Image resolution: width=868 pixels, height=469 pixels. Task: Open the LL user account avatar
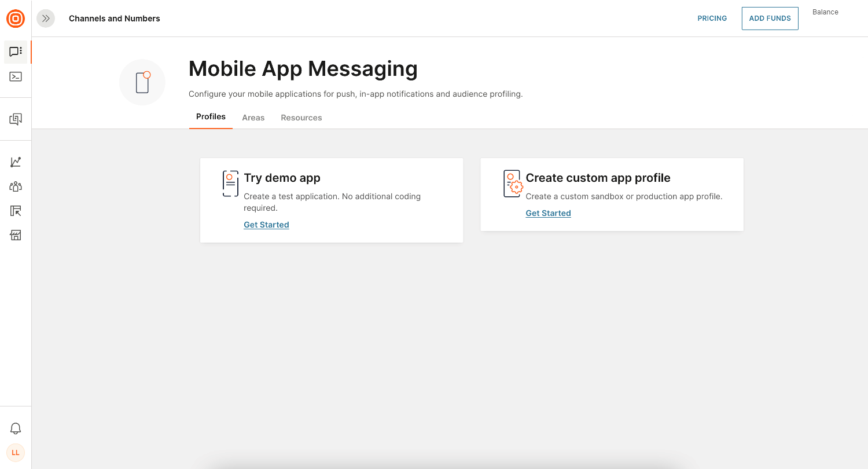[x=16, y=452]
